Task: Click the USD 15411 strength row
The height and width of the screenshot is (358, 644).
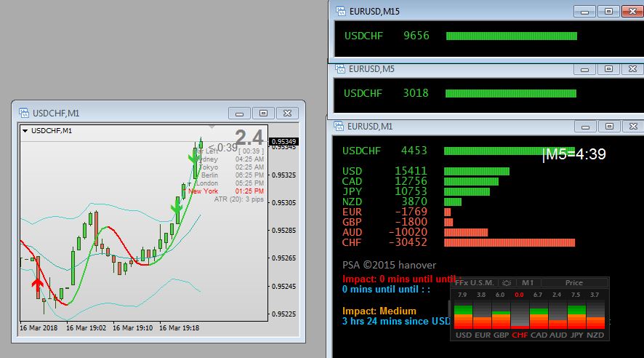Action: click(x=426, y=171)
